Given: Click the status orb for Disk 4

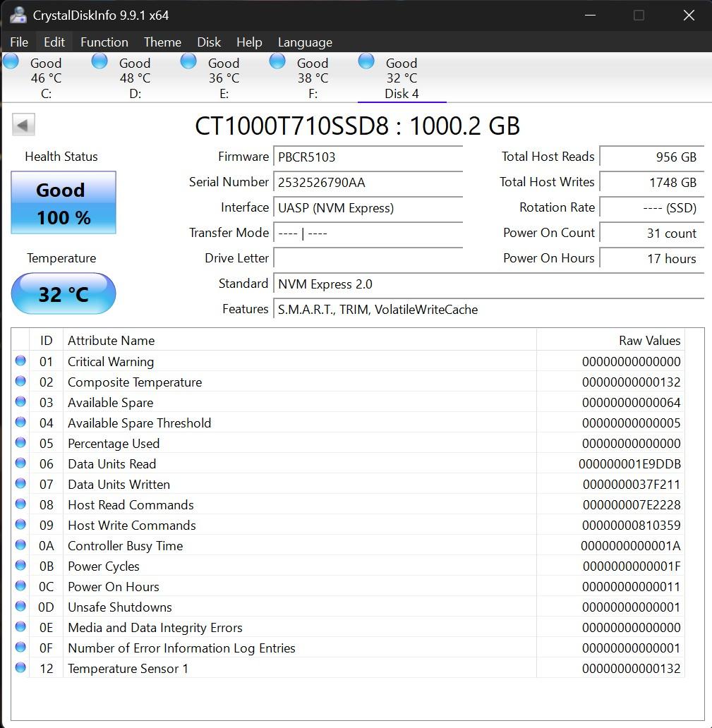Looking at the screenshot, I should 366,61.
